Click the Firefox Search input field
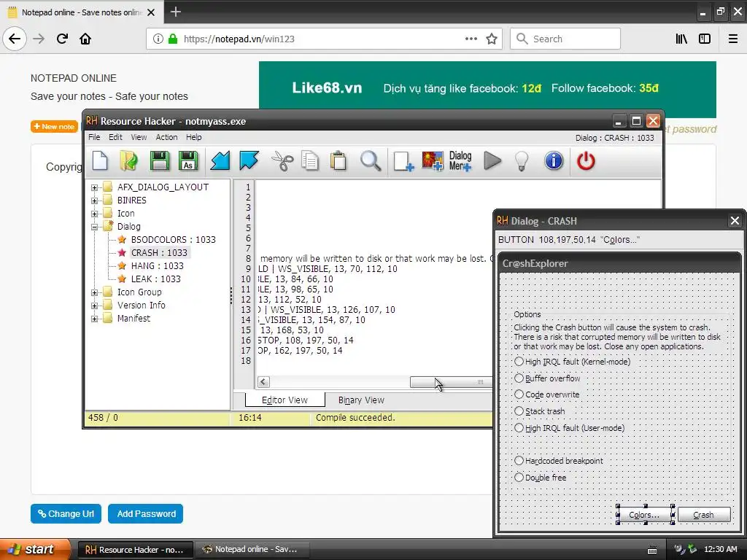This screenshot has height=560, width=747. point(565,39)
